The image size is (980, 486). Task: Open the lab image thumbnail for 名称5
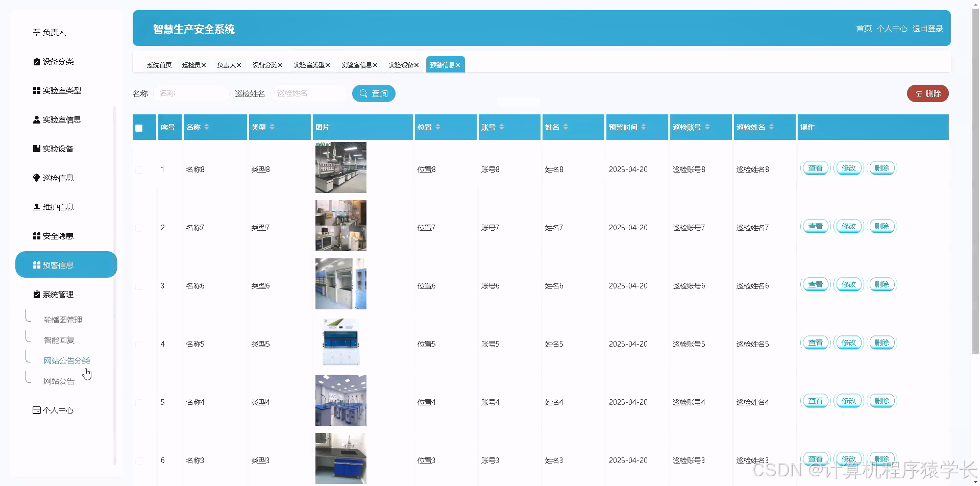tap(341, 342)
